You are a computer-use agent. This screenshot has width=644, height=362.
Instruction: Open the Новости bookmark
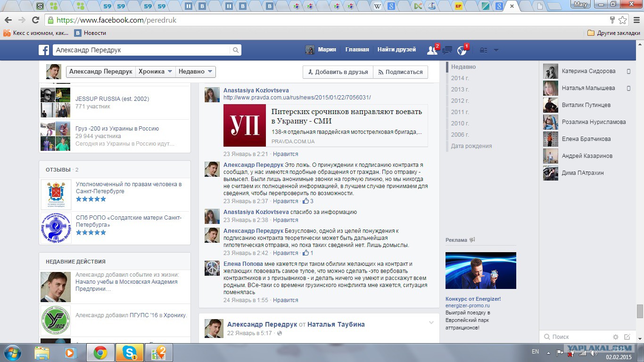click(x=90, y=33)
